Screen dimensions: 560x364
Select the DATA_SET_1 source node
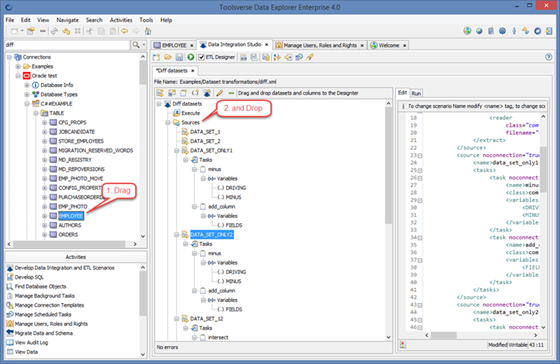click(205, 132)
